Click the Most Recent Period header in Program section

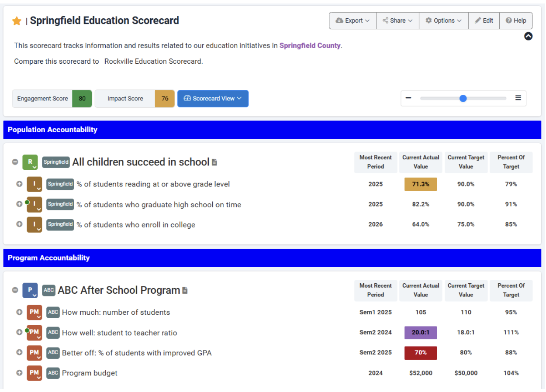point(376,290)
